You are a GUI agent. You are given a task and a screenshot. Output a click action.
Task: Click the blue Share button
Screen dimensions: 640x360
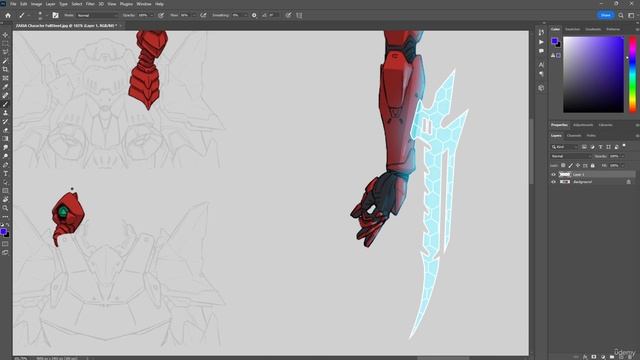[606, 16]
